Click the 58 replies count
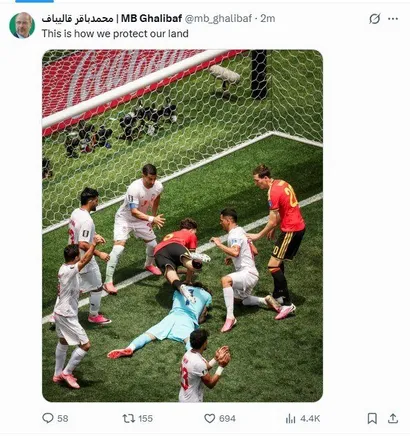 click(x=63, y=418)
